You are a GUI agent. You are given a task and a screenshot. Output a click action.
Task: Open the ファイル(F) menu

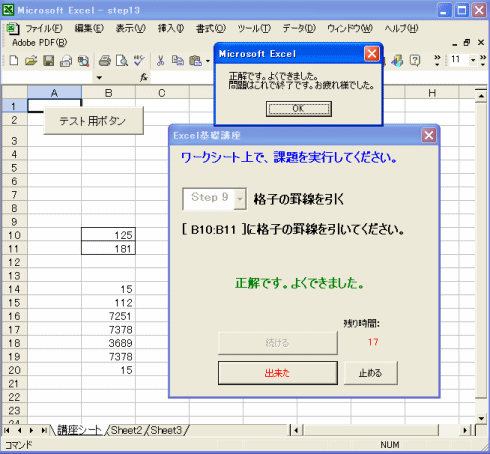point(44,29)
